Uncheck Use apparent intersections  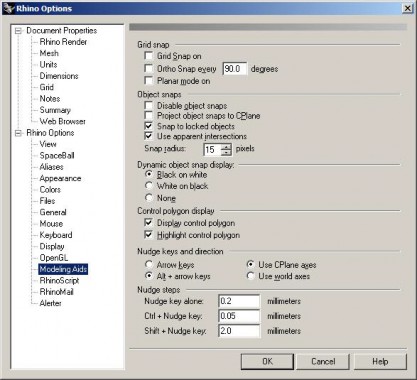click(148, 136)
